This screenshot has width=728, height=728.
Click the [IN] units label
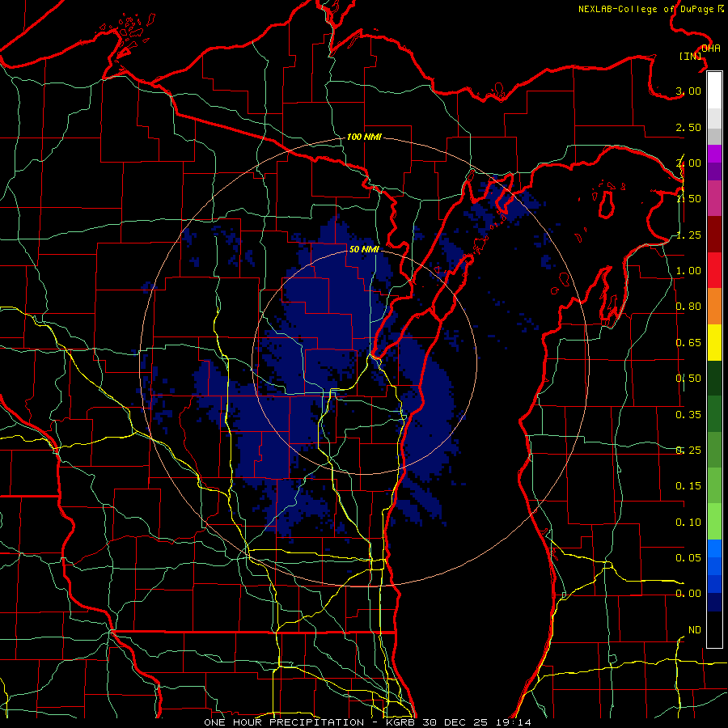pos(691,56)
